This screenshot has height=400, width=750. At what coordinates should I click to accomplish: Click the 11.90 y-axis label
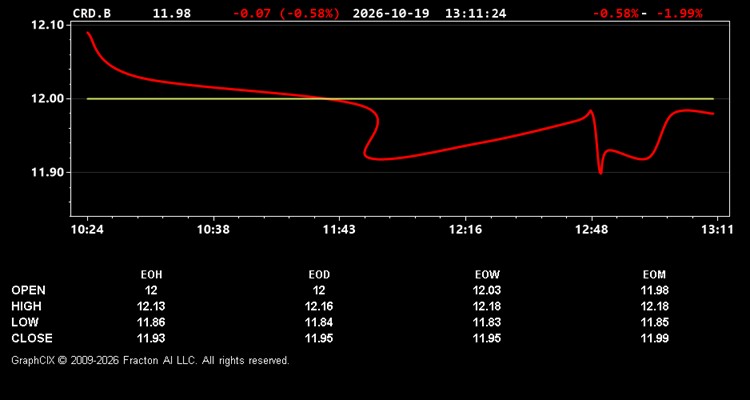click(47, 172)
